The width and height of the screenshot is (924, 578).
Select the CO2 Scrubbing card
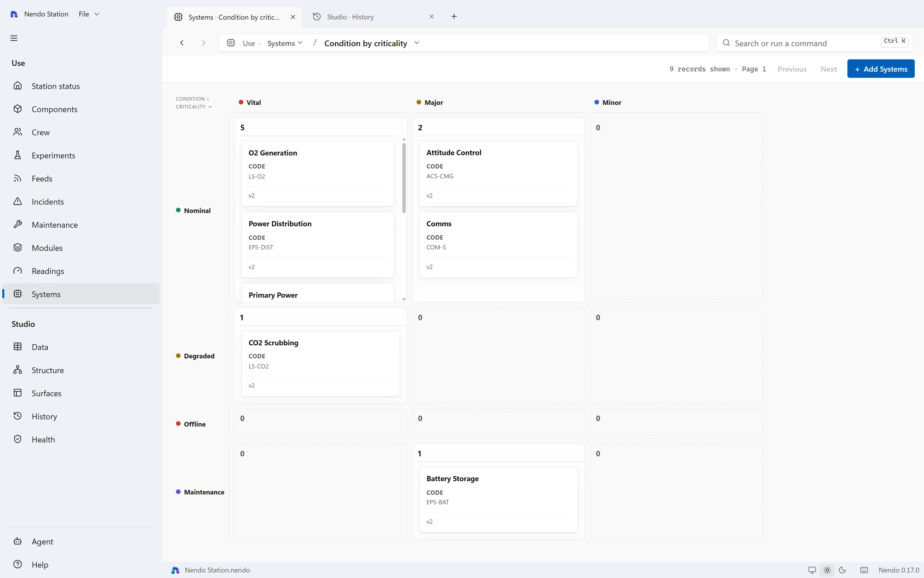[x=320, y=364]
